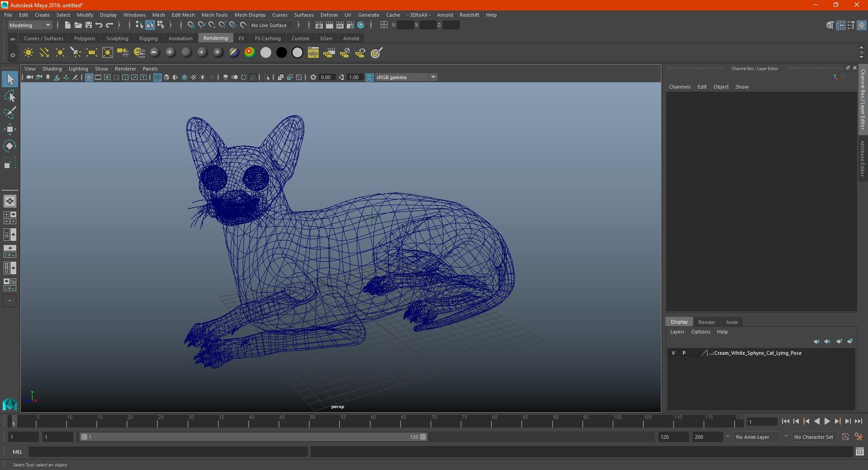This screenshot has width=868, height=470.
Task: Create a point light from the shelf
Action: click(60, 53)
